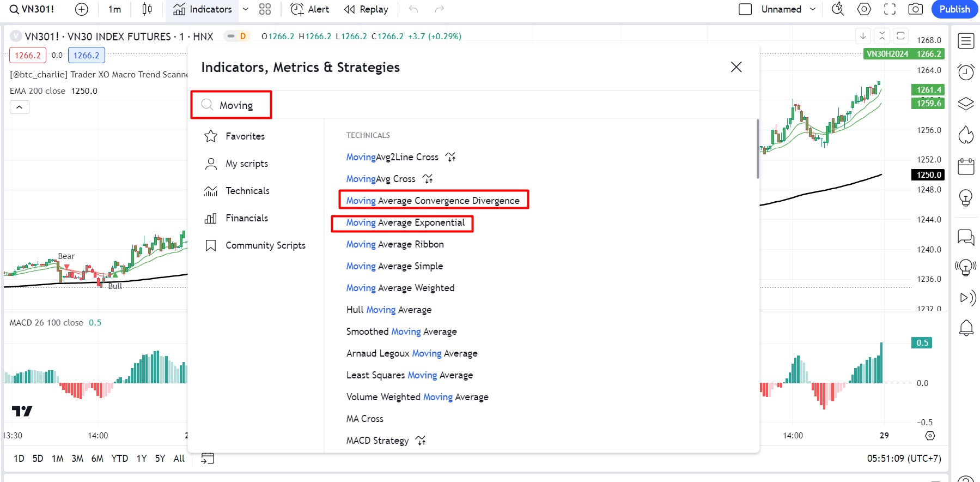Screen dimensions: 980x482
Task: Expand the Indicators favorites dropdown arrow
Action: point(246,9)
